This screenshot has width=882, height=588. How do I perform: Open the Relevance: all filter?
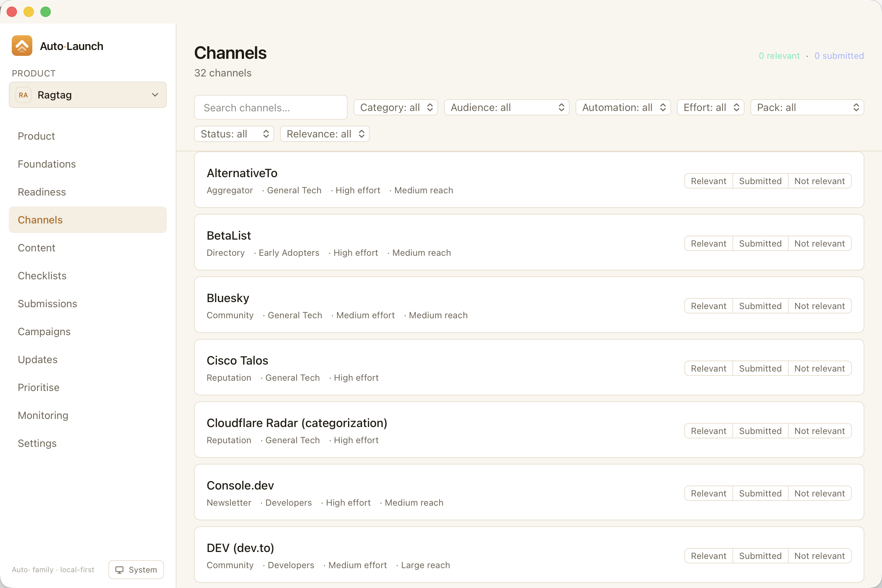point(325,134)
